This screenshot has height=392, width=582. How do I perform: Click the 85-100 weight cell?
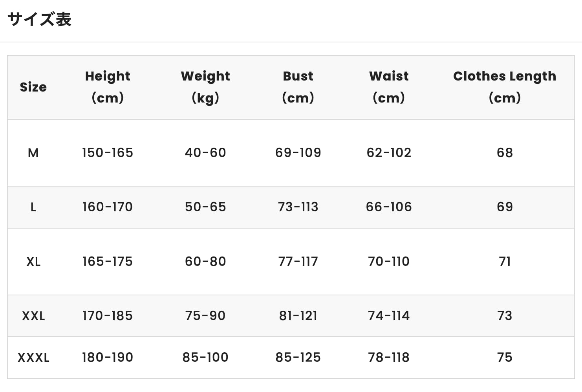point(205,357)
